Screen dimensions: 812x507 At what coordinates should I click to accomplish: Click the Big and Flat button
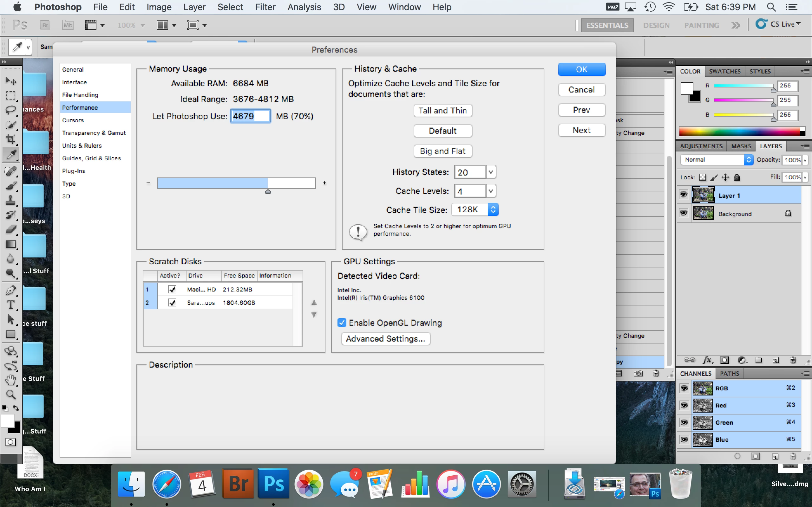(442, 151)
